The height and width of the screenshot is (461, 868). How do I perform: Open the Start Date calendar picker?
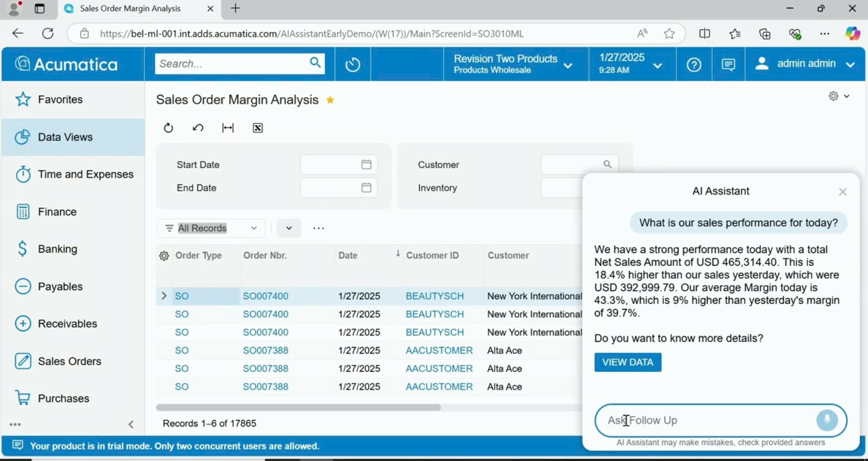pyautogui.click(x=367, y=165)
